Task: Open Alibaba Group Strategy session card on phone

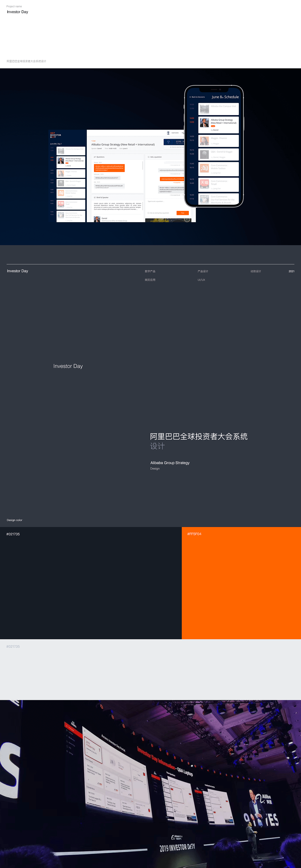Action: coord(218,125)
